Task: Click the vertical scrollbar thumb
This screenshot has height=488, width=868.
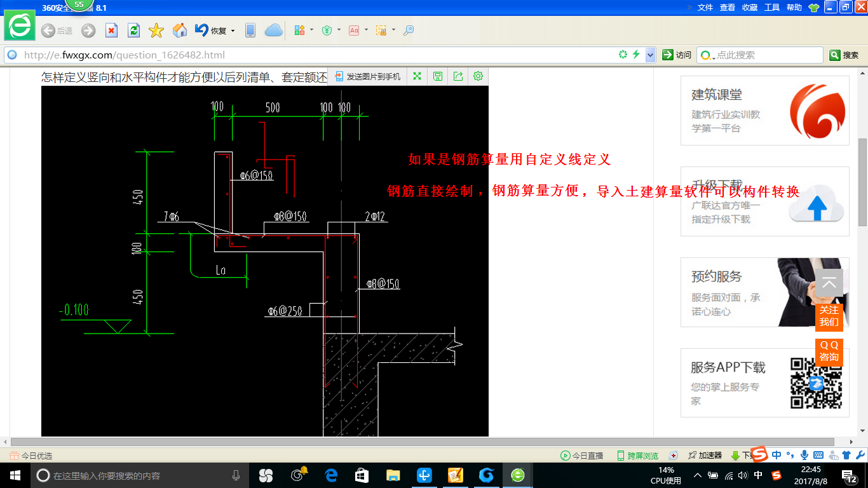Action: click(x=862, y=181)
